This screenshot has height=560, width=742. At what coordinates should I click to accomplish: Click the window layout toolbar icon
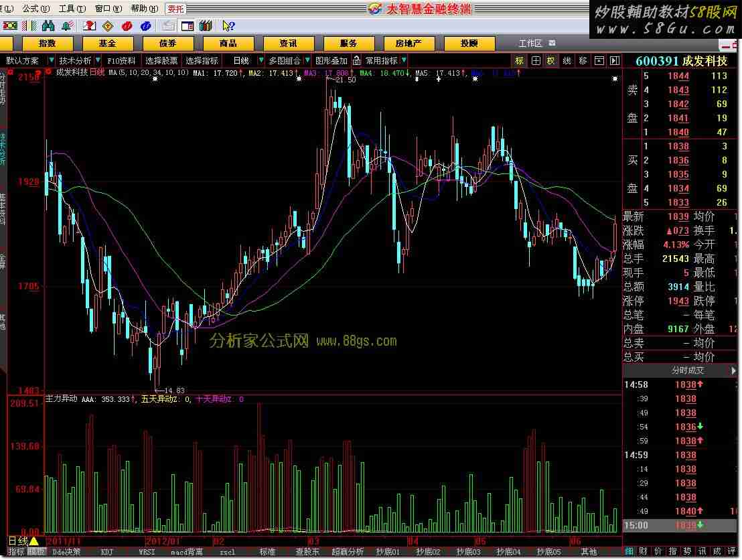click(x=188, y=26)
